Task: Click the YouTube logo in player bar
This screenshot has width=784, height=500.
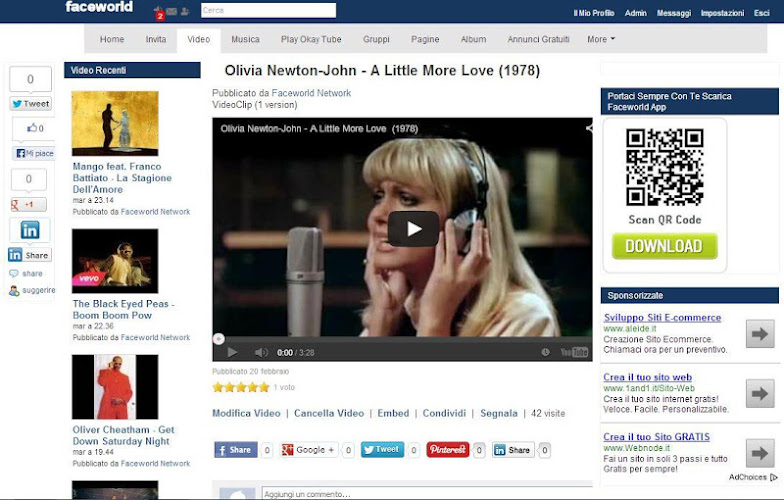Action: [574, 352]
